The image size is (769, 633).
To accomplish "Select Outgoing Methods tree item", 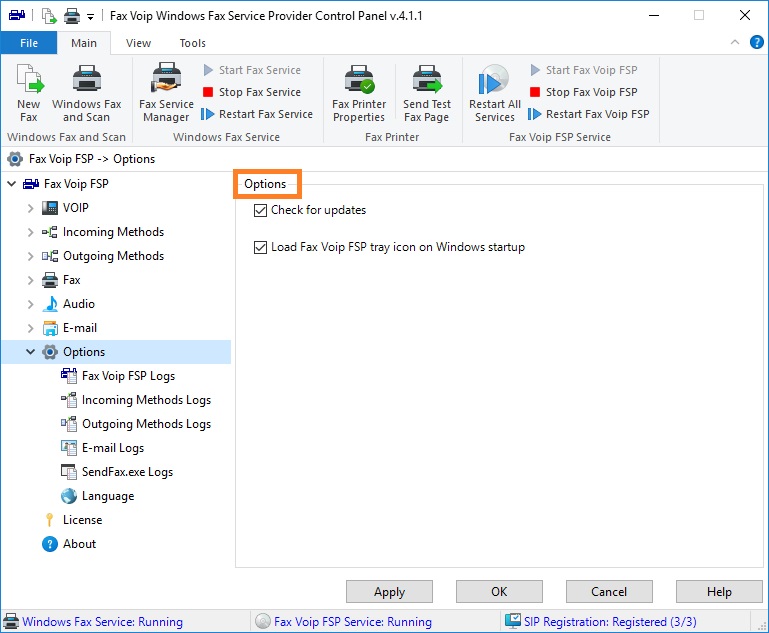I will (113, 256).
